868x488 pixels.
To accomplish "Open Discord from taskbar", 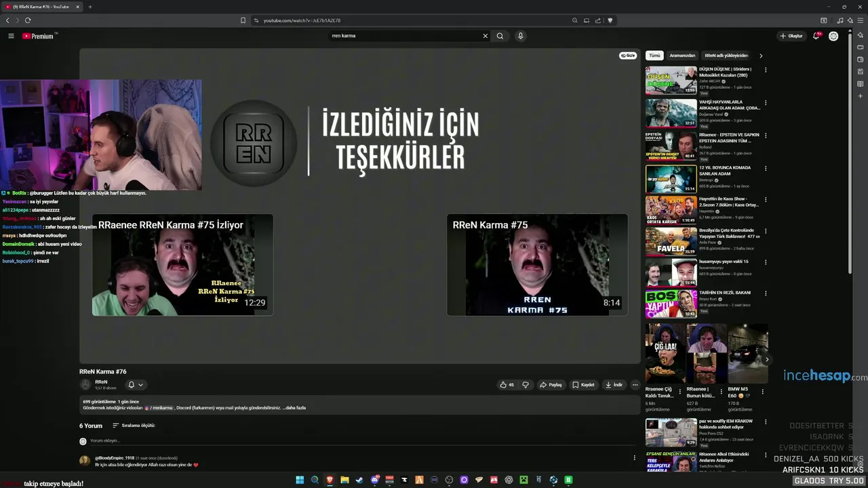I will click(x=374, y=480).
